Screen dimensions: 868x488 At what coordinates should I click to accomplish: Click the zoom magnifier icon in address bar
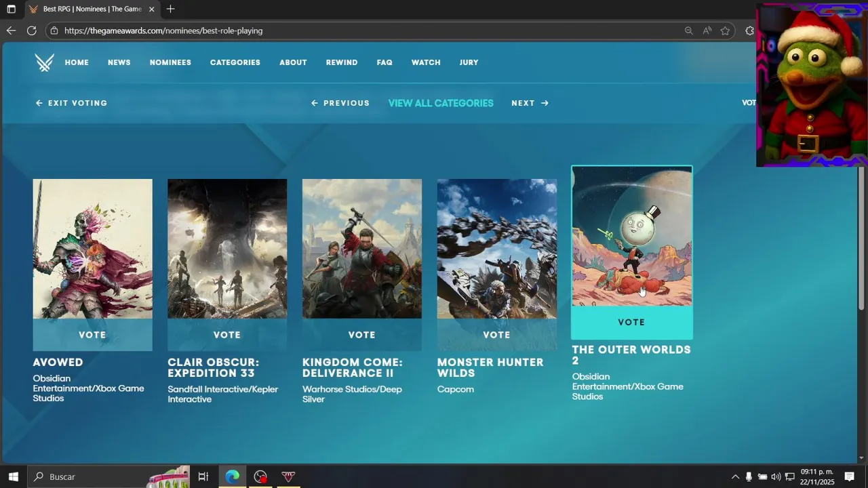pyautogui.click(x=688, y=30)
